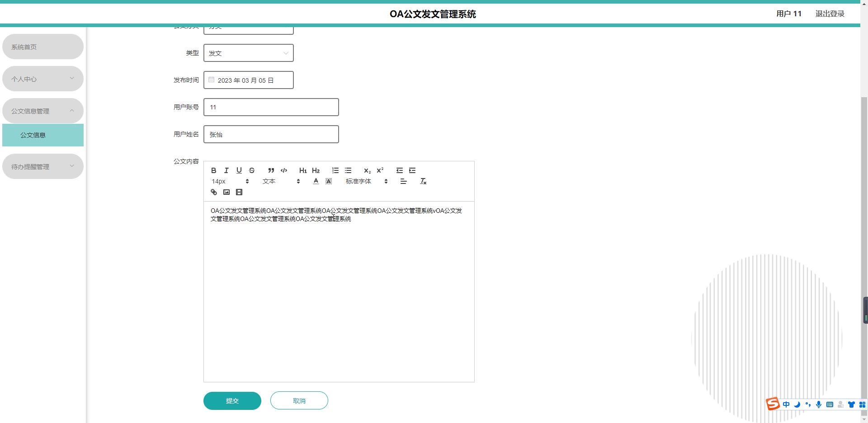Apply Heading 1 style

coord(303,170)
